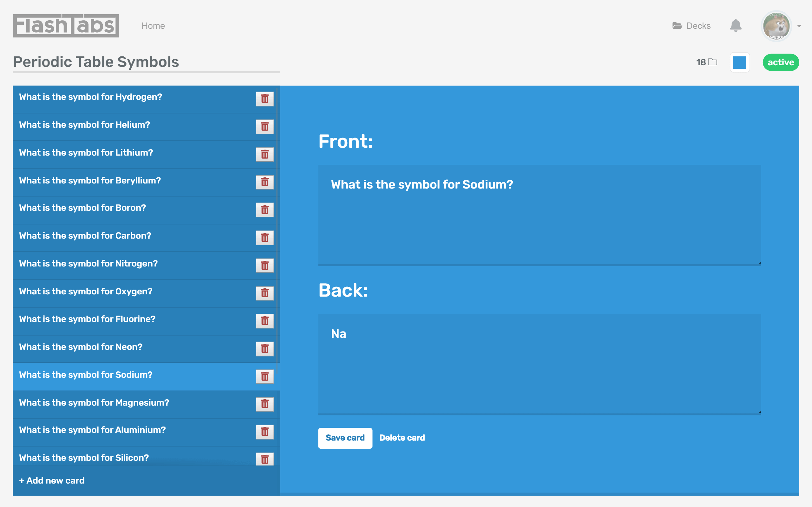
Task: Add a new card to deck
Action: (x=52, y=480)
